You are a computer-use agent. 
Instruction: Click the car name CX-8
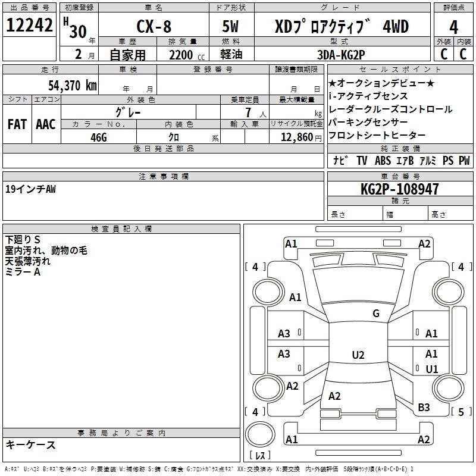153,27
